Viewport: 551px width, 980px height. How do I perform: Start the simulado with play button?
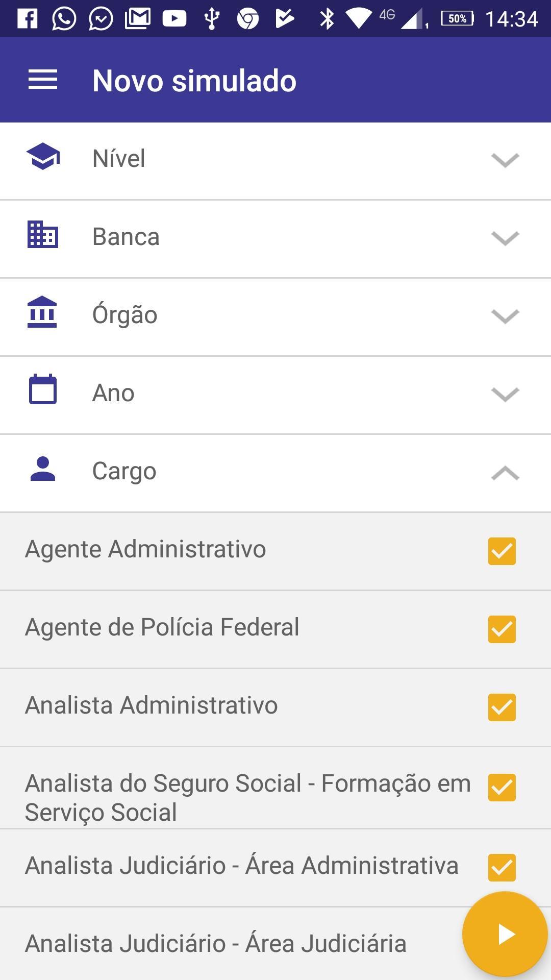pyautogui.click(x=505, y=935)
